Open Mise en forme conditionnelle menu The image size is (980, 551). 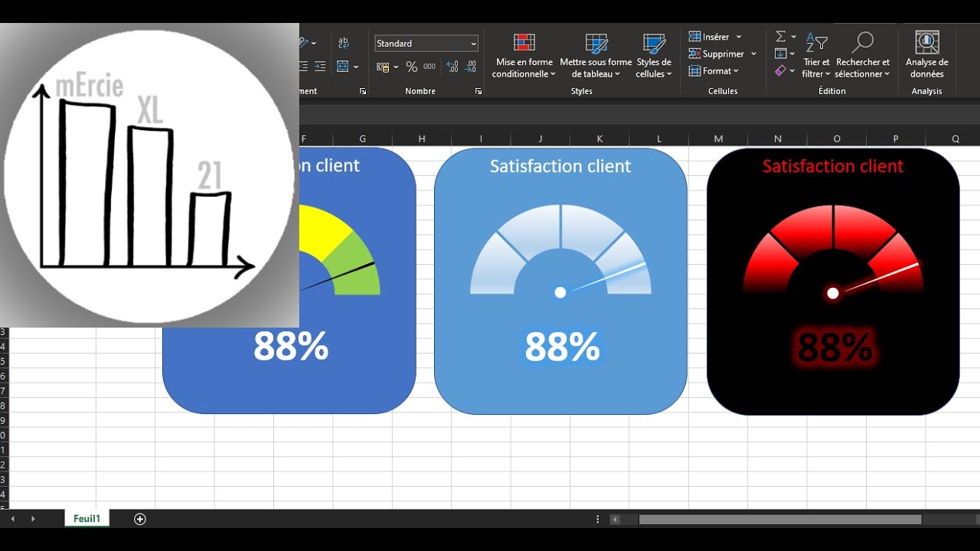pyautogui.click(x=524, y=56)
